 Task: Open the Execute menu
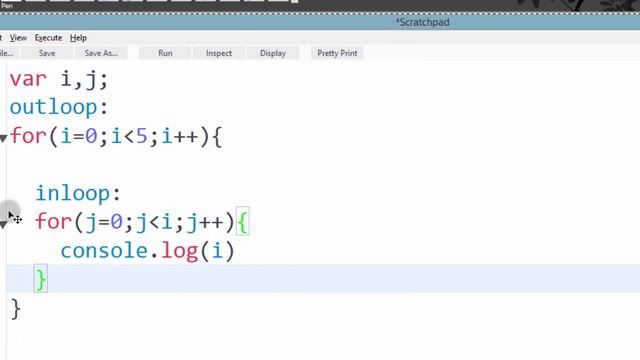click(48, 38)
